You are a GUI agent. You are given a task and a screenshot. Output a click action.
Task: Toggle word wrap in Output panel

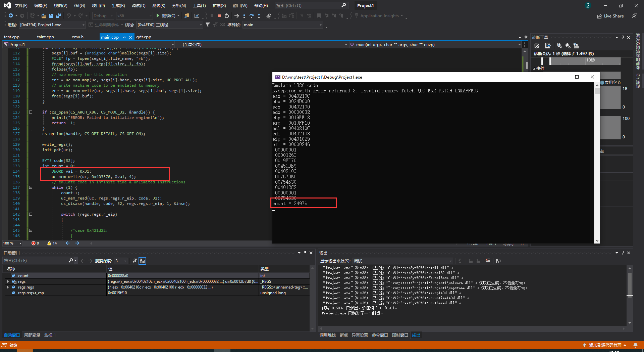coord(498,261)
